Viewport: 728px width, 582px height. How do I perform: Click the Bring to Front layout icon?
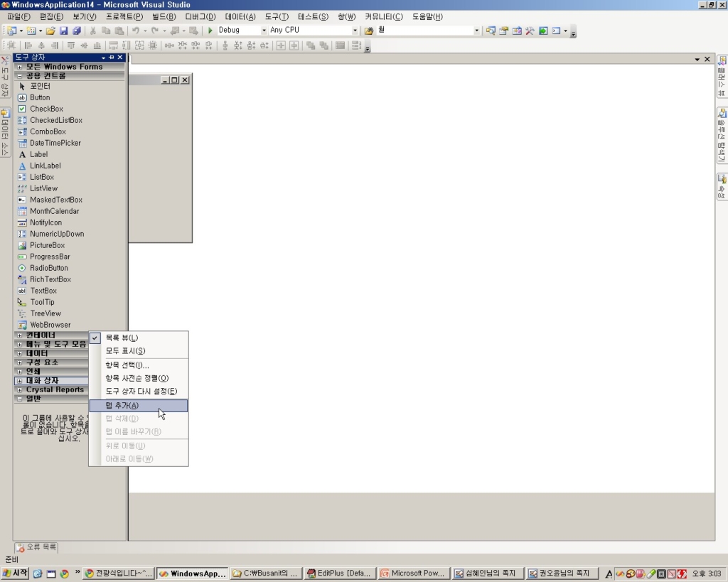311,45
